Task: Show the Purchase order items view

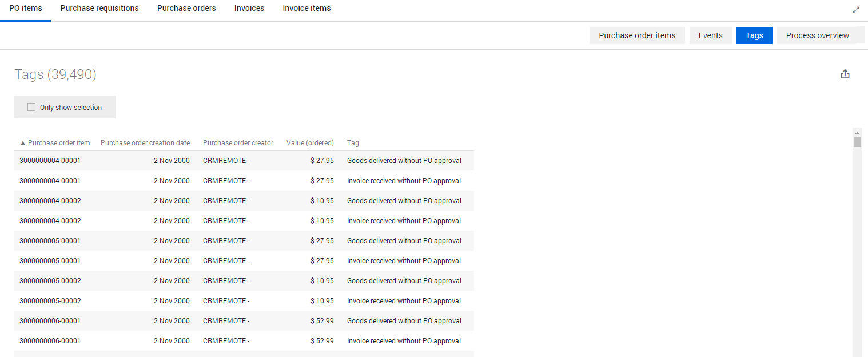Action: click(637, 35)
